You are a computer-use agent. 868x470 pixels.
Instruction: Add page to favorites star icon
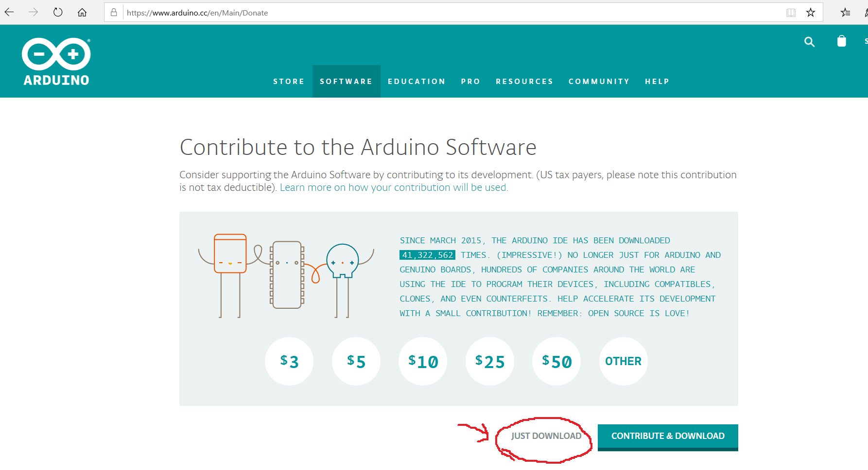[810, 13]
